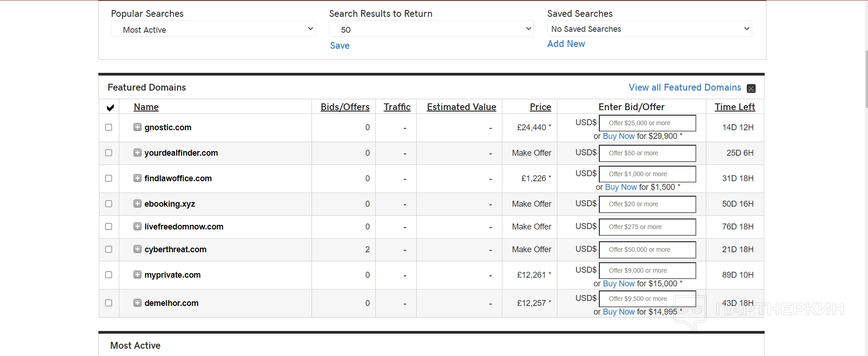Click the select-all checkmark header icon
The width and height of the screenshot is (868, 356).
pos(110,107)
